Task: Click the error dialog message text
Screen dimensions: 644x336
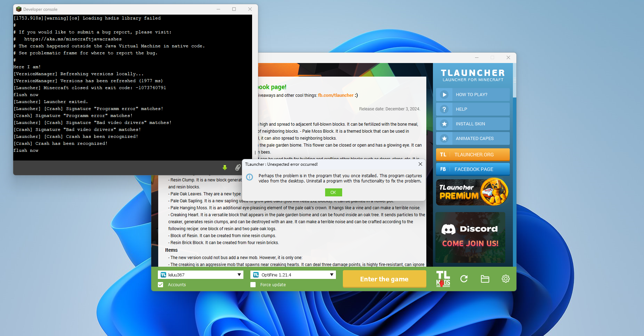Action: pyautogui.click(x=340, y=178)
